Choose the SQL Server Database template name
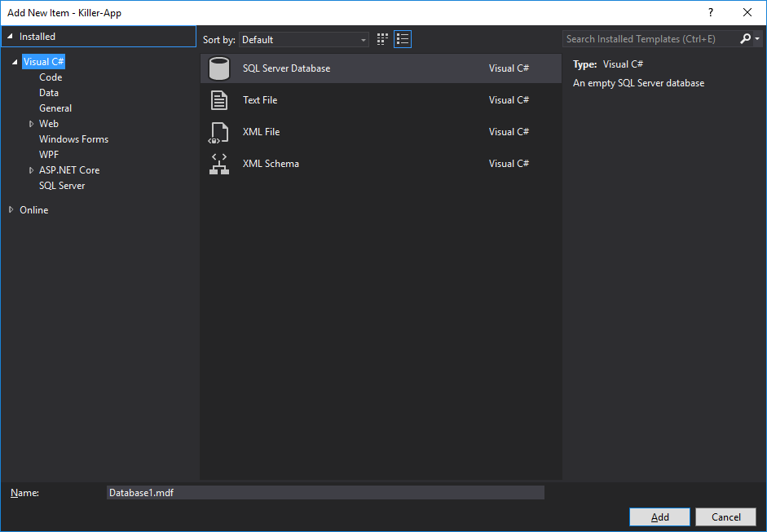Screen dimensions: 767x532 click(x=287, y=68)
